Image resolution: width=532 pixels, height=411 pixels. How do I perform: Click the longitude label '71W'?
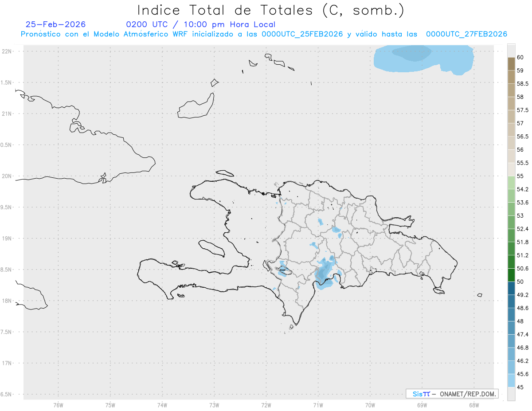click(318, 405)
